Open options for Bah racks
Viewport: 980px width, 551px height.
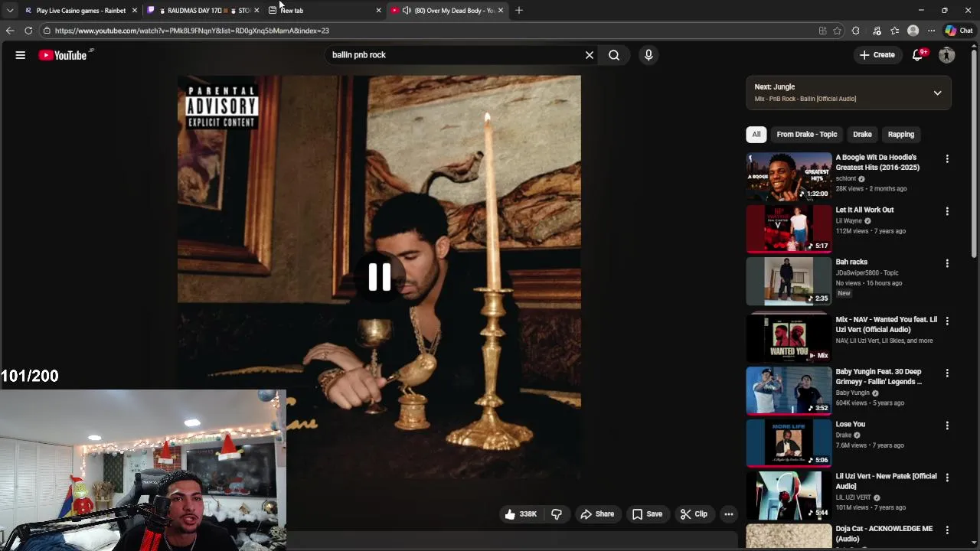pos(947,263)
